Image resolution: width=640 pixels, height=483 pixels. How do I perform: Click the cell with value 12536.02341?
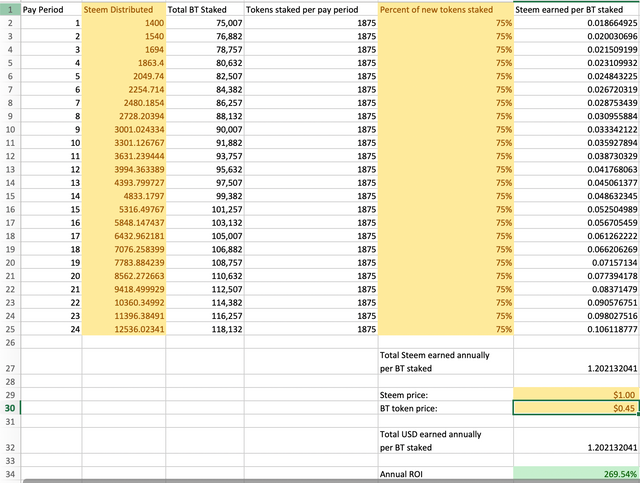coord(124,329)
